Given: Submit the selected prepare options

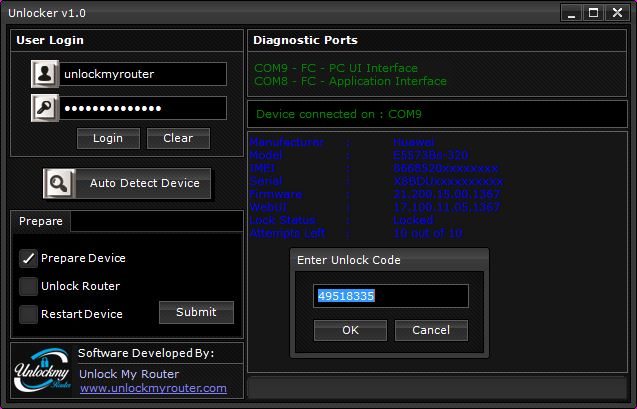Looking at the screenshot, I should 196,312.
